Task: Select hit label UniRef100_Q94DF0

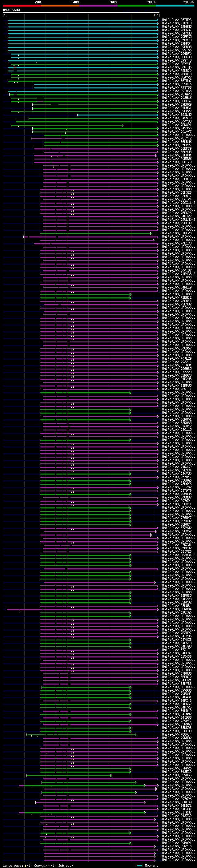Action: pyautogui.click(x=177, y=54)
